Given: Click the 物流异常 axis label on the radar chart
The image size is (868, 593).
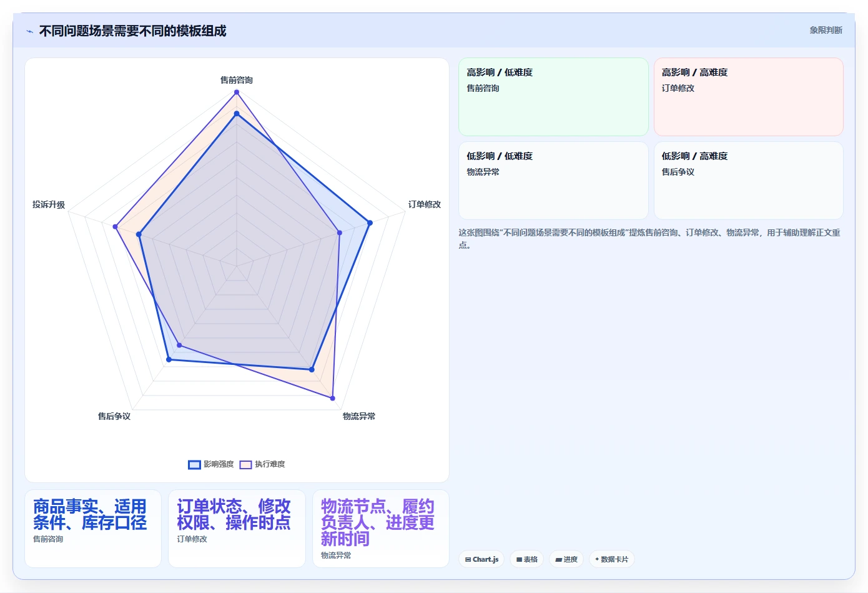Looking at the screenshot, I should (x=358, y=416).
